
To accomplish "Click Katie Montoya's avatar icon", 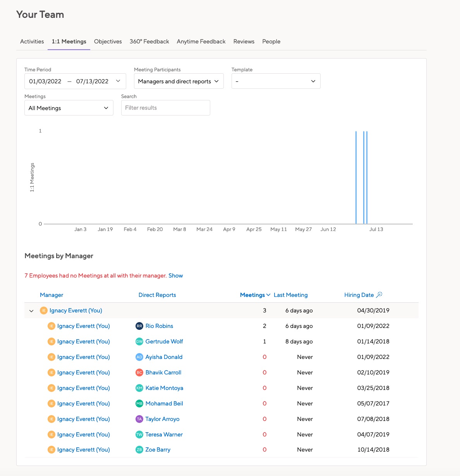I will pos(139,388).
